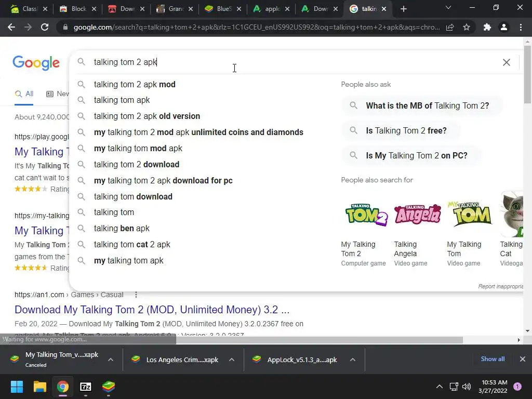Select suggestion 'talking tom apk'
Viewport: 532px width, 399px height.
point(122,100)
